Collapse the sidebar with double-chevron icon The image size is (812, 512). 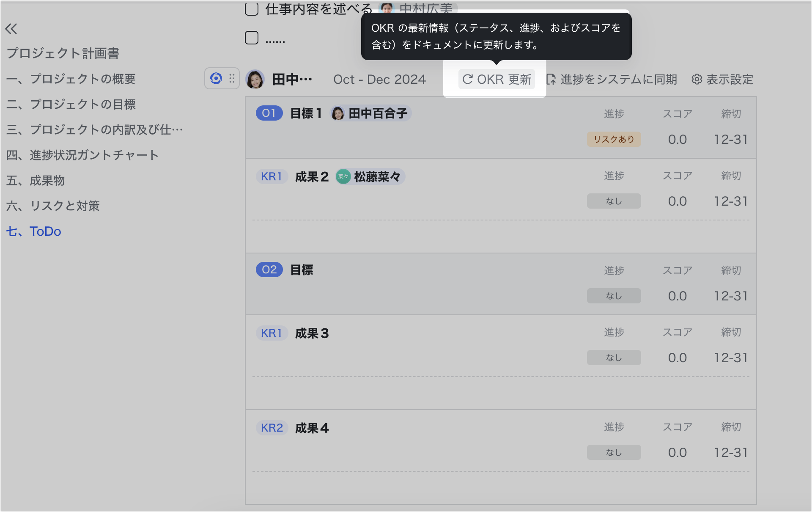click(11, 29)
